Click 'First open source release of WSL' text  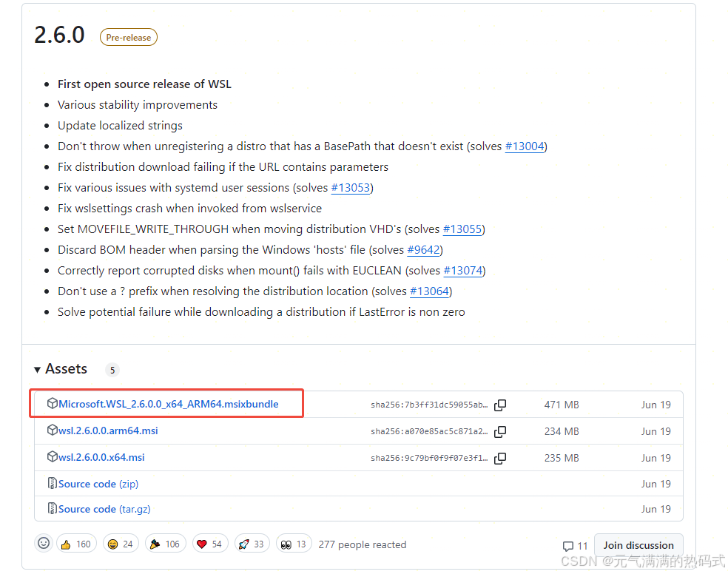[144, 84]
